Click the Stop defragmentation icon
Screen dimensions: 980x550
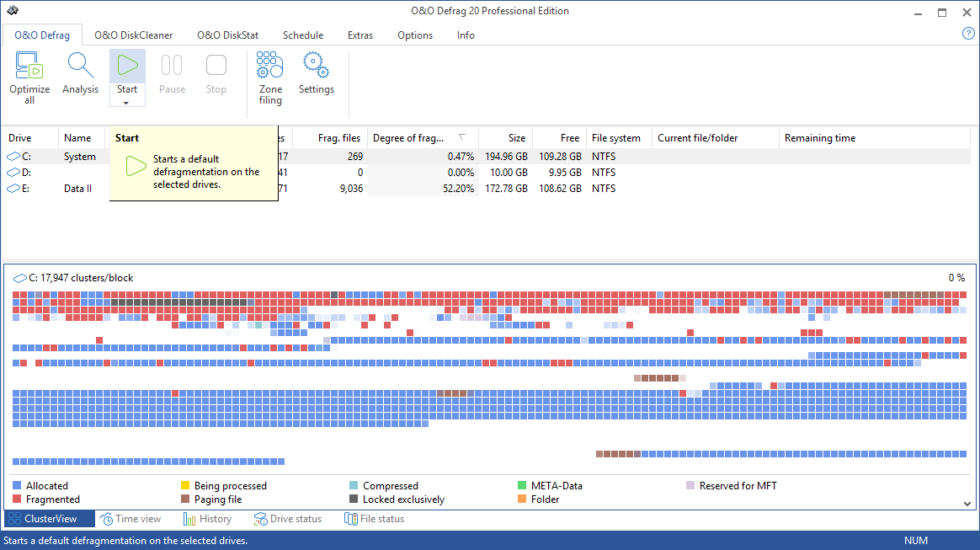216,65
